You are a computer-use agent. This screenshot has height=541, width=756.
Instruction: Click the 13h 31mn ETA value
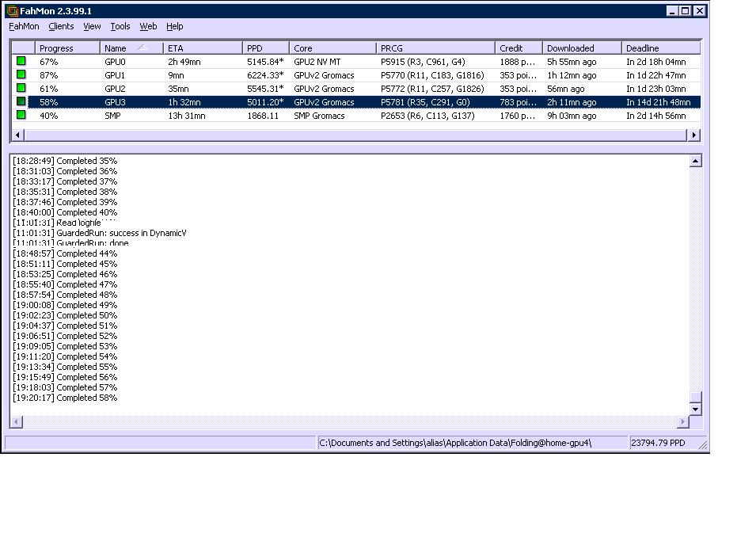click(187, 116)
